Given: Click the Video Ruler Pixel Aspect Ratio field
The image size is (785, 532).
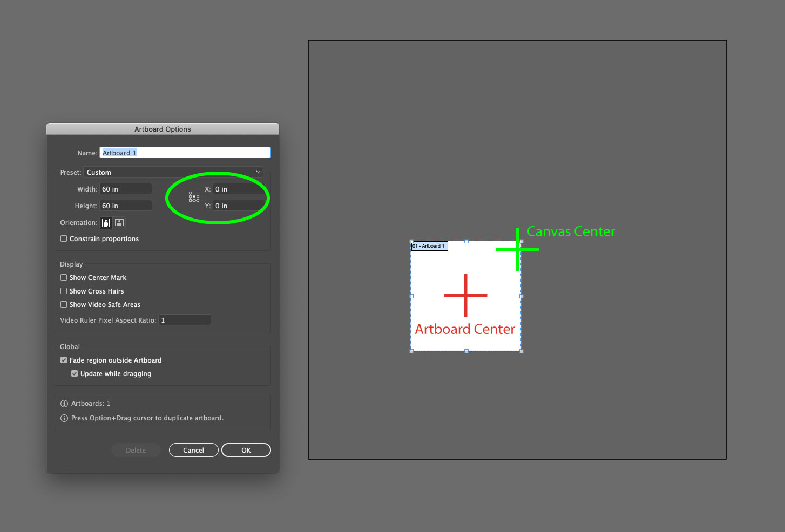Looking at the screenshot, I should pos(184,319).
